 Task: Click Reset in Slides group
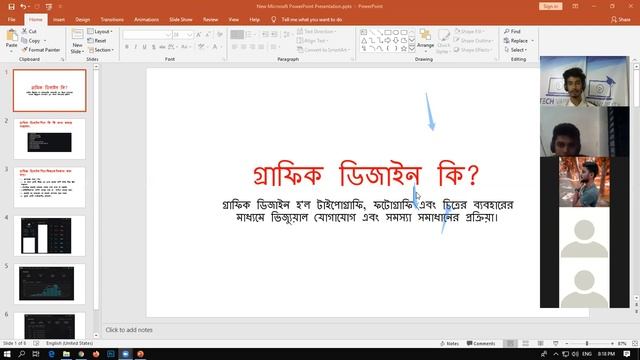pyautogui.click(x=97, y=41)
